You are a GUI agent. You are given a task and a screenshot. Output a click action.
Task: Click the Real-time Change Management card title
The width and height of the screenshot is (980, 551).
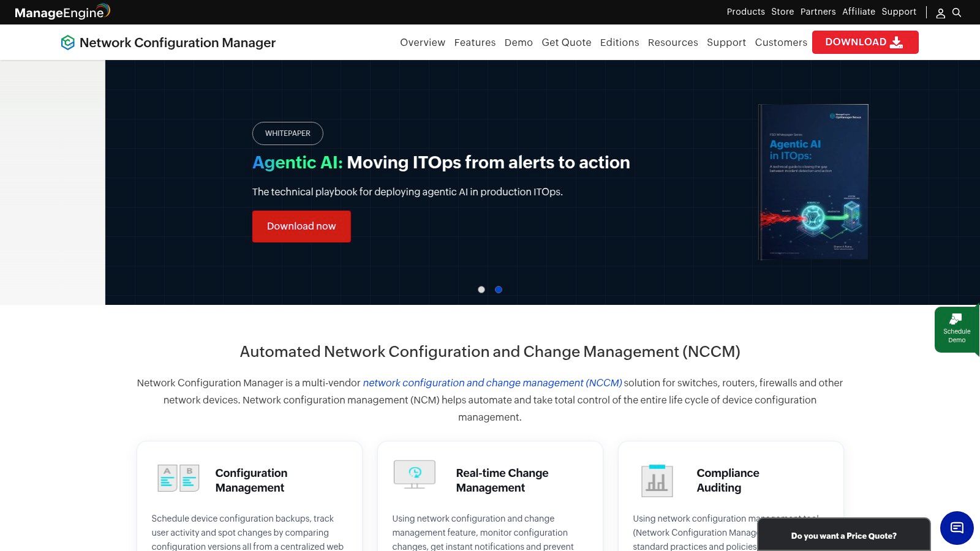tap(502, 481)
